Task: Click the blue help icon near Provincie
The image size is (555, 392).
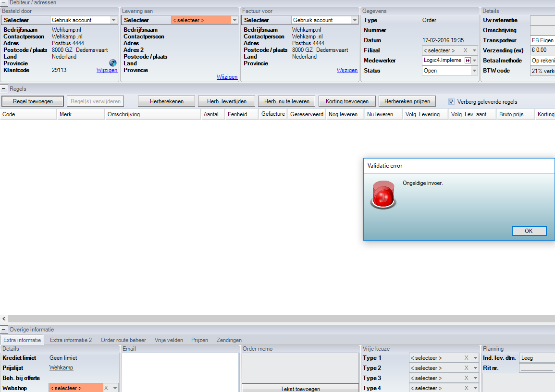Action: [112, 63]
